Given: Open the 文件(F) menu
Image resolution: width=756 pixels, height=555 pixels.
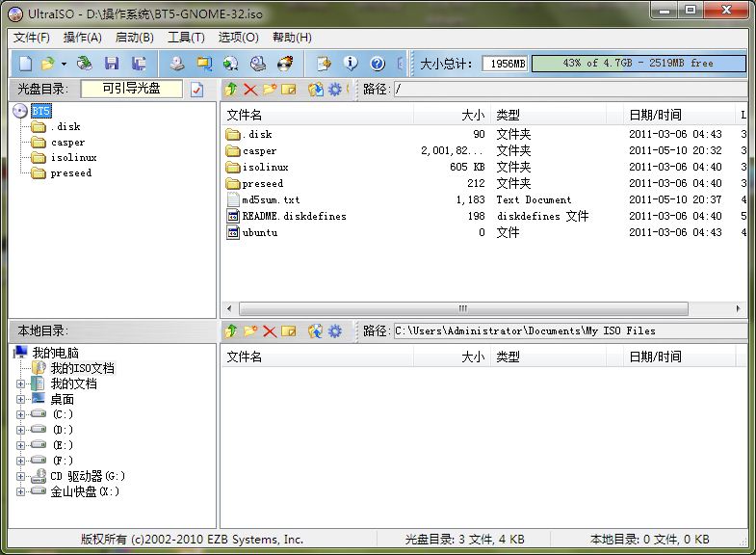Looking at the screenshot, I should point(32,38).
